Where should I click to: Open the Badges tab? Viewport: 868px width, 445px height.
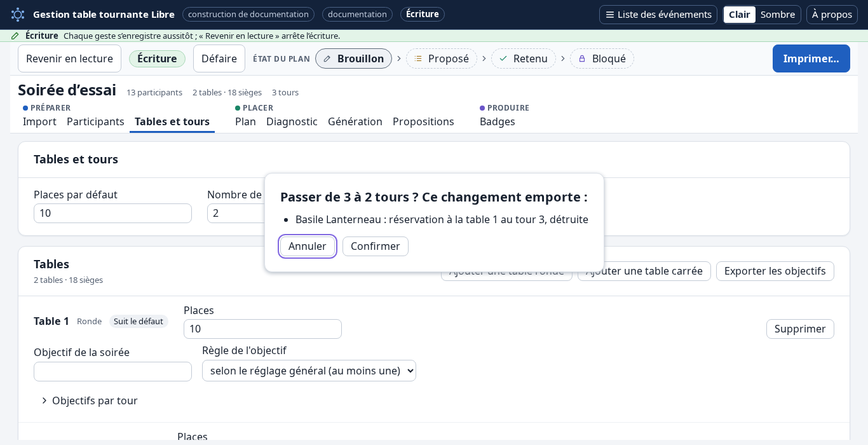pos(498,121)
